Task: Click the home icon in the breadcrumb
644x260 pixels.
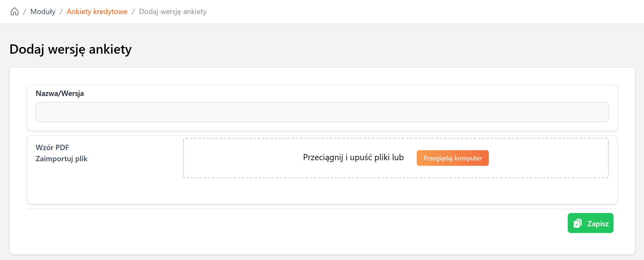Action: click(x=15, y=11)
